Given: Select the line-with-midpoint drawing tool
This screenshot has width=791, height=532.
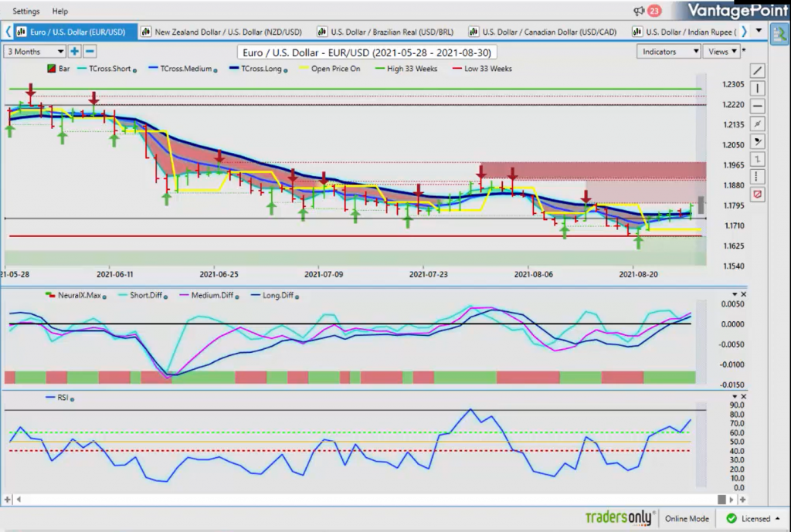Looking at the screenshot, I should tap(757, 124).
